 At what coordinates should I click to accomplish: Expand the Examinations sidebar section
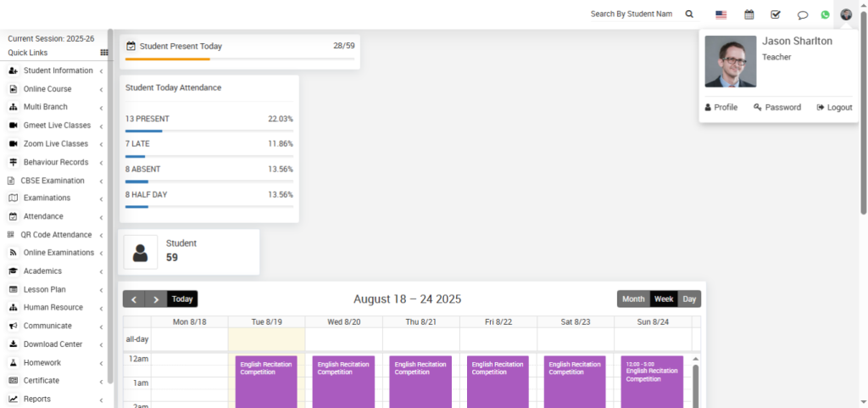coord(47,198)
